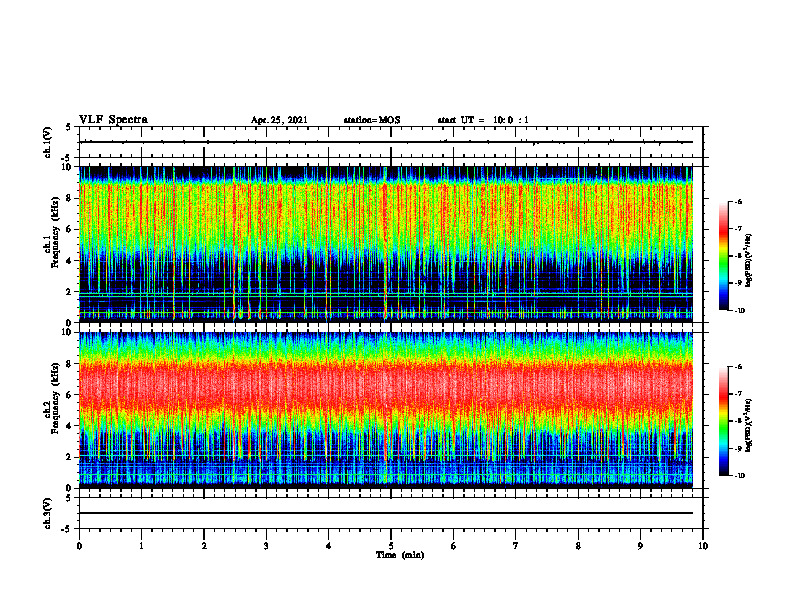The width and height of the screenshot is (792, 612).
Task: Click time axis tick label '1'
Action: [141, 546]
